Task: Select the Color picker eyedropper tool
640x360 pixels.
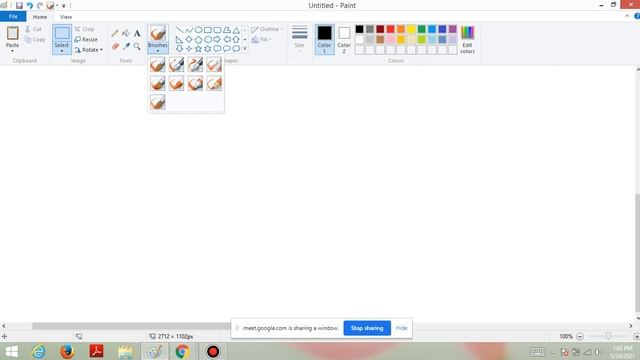Action: coord(126,47)
